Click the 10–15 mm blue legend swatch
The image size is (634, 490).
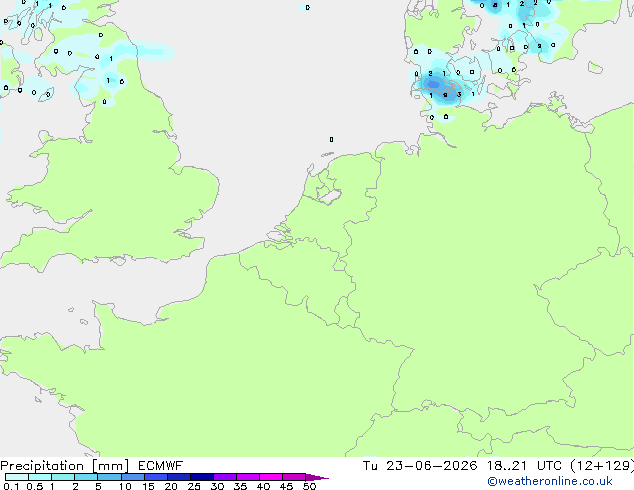132,477
